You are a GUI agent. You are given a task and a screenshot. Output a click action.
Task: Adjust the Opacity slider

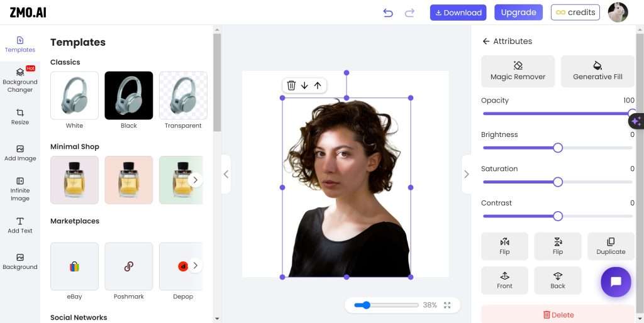tap(558, 114)
